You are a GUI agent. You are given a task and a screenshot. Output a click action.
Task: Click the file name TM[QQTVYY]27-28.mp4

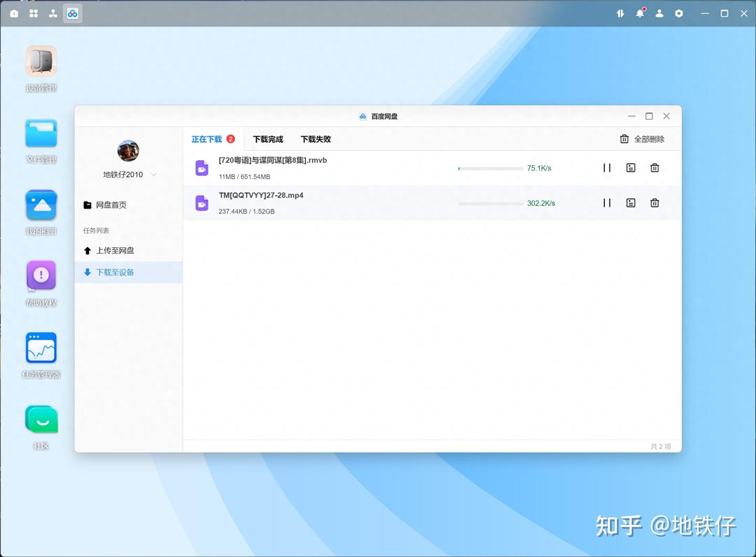click(261, 195)
